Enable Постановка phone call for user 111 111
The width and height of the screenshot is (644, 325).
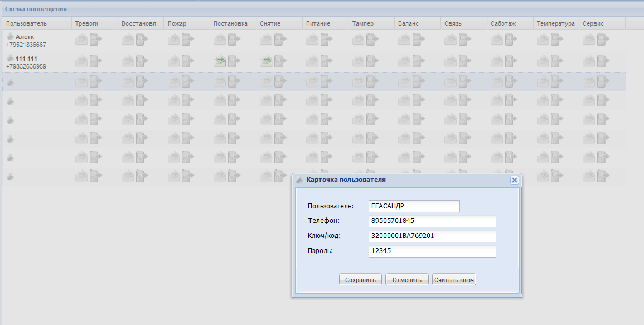[234, 61]
